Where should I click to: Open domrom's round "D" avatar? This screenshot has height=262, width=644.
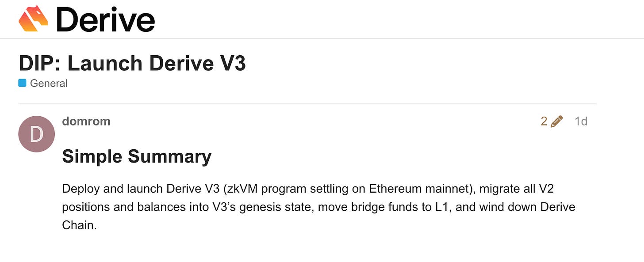tap(36, 134)
